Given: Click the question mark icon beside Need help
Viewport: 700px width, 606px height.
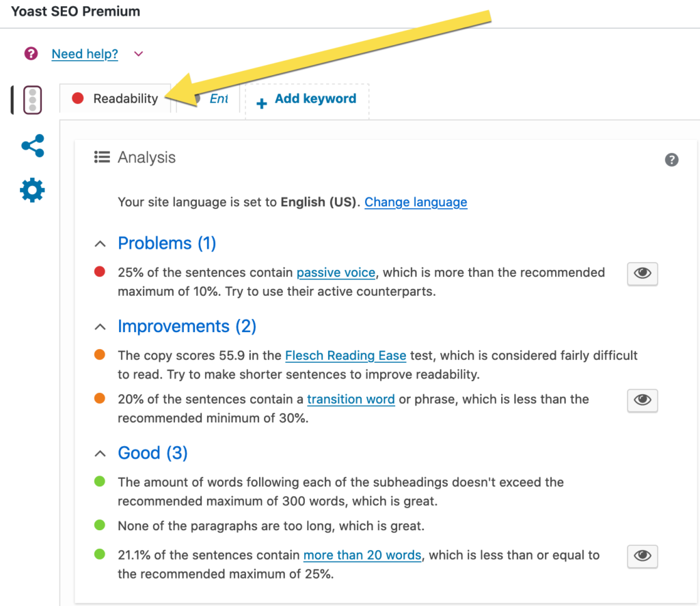Looking at the screenshot, I should coord(31,53).
